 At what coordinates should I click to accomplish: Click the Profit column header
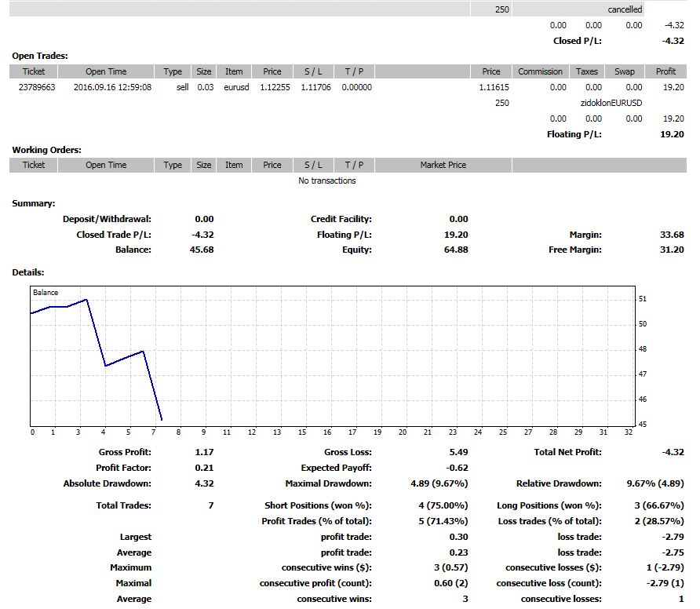(x=665, y=71)
